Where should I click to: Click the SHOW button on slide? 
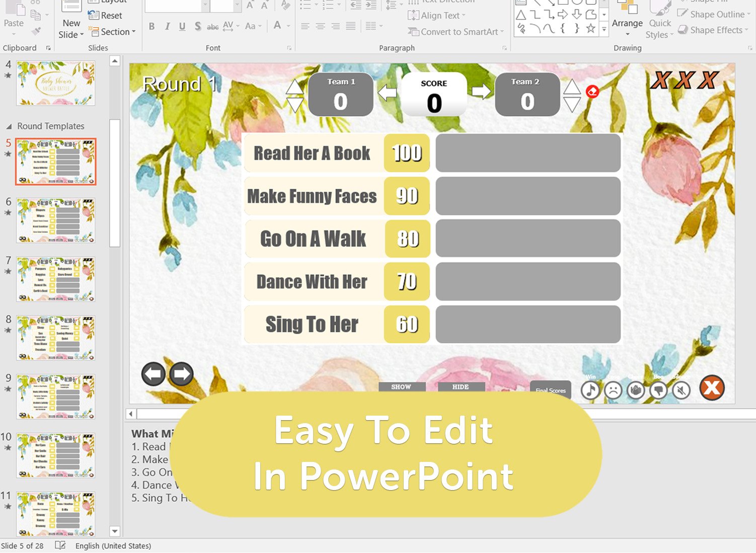pos(402,387)
